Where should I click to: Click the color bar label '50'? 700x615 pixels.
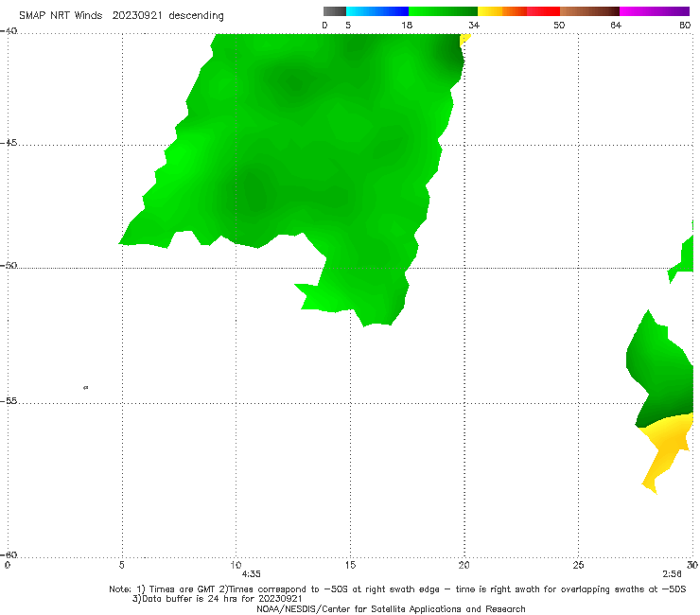pos(559,25)
